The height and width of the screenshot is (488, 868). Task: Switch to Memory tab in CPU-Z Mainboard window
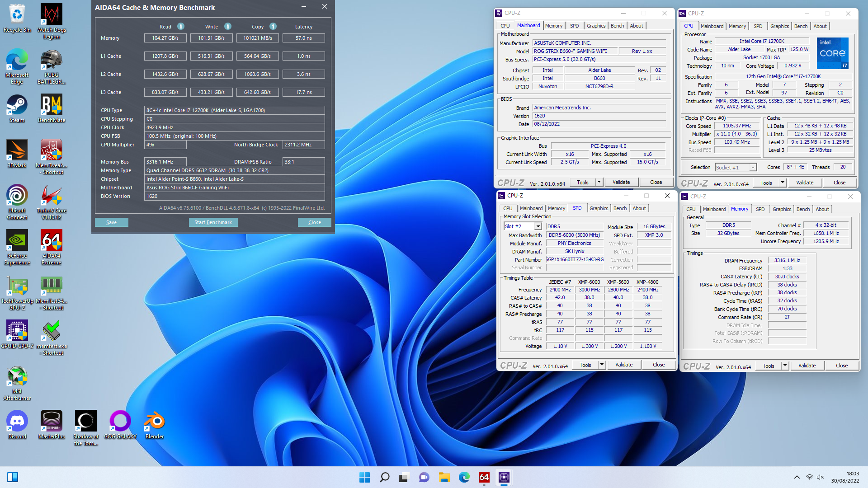click(x=553, y=26)
